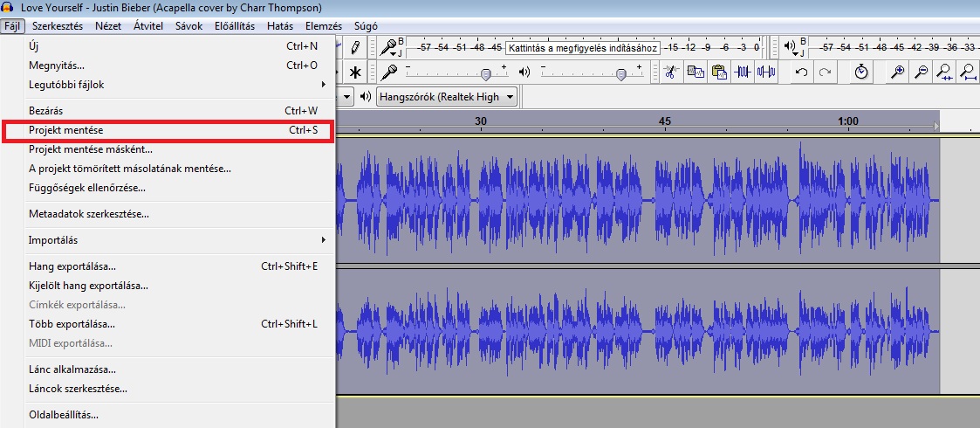Select the Draw (pencil) tool
The width and height of the screenshot is (980, 428).
tap(355, 47)
